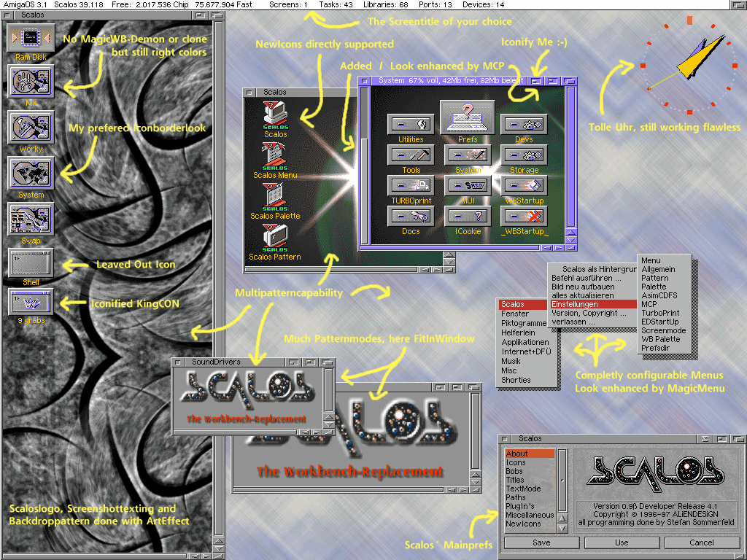
Task: Select TextMode in prefs list
Action: click(530, 489)
